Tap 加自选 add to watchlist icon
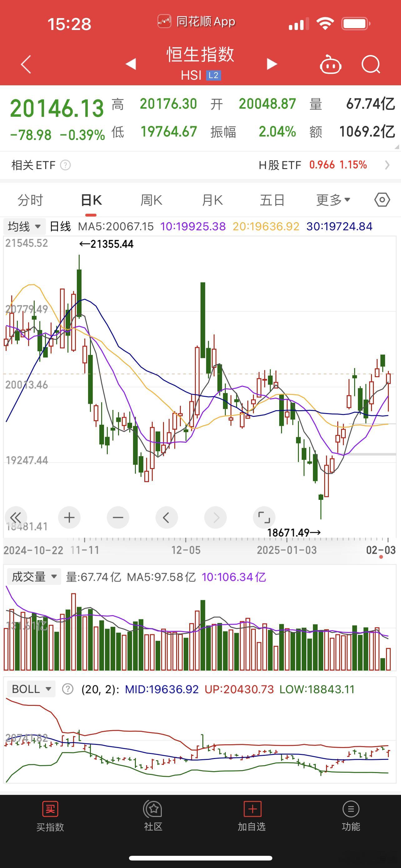This screenshot has height=868, width=401. tap(252, 809)
